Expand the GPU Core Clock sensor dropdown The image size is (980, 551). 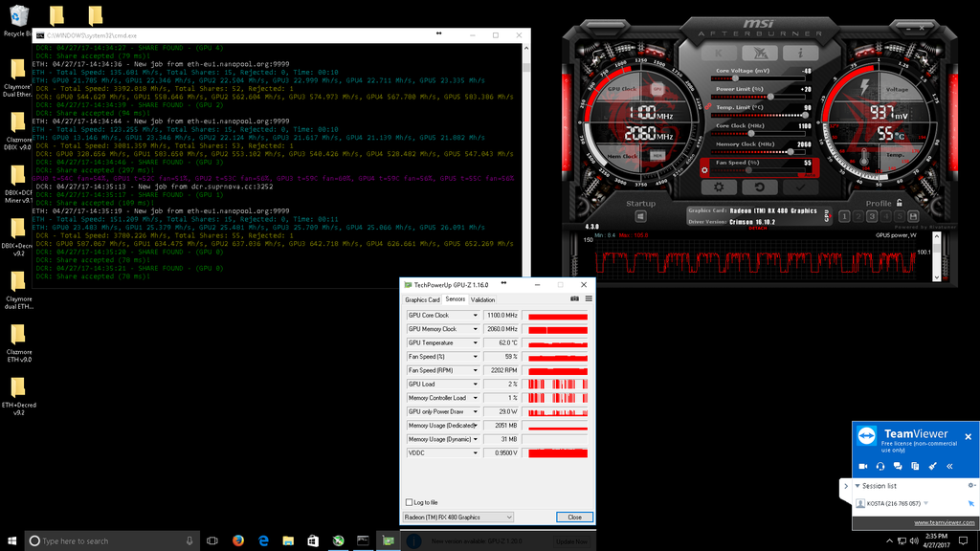point(475,316)
